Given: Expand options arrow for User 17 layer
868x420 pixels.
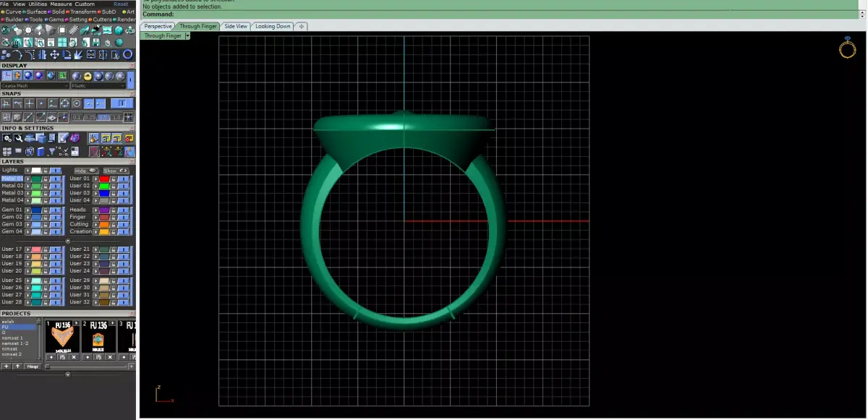Looking at the screenshot, I should pyautogui.click(x=27, y=249).
